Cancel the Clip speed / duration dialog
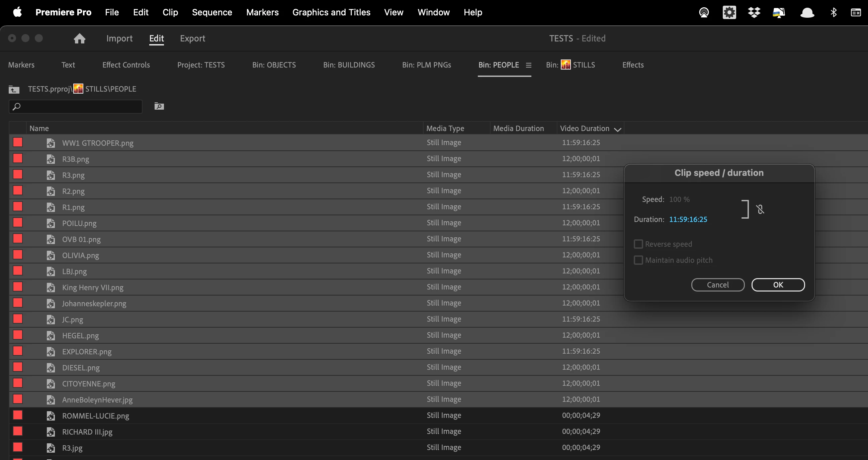Viewport: 868px width, 460px height. coord(718,285)
